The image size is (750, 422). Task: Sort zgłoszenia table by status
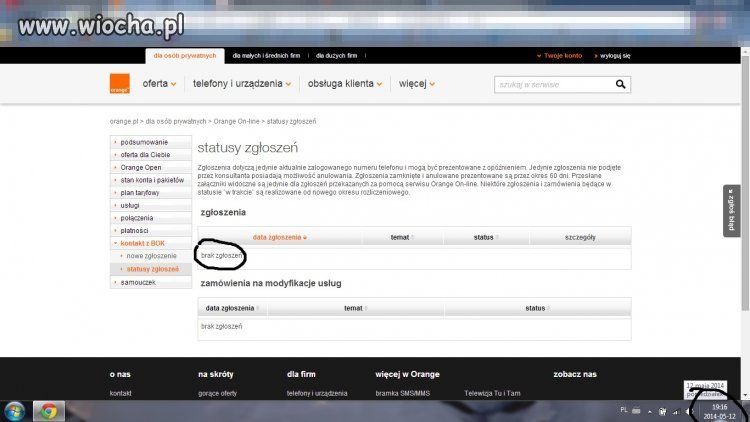click(x=486, y=237)
